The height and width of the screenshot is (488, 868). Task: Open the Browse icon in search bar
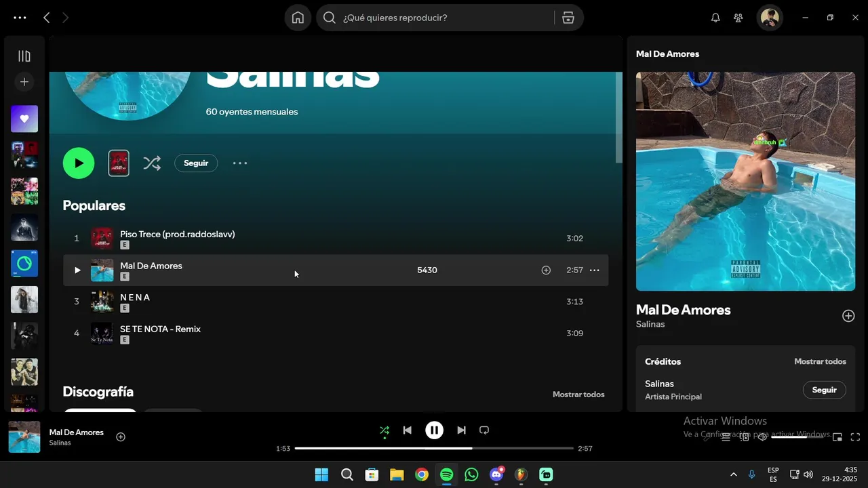coord(568,18)
